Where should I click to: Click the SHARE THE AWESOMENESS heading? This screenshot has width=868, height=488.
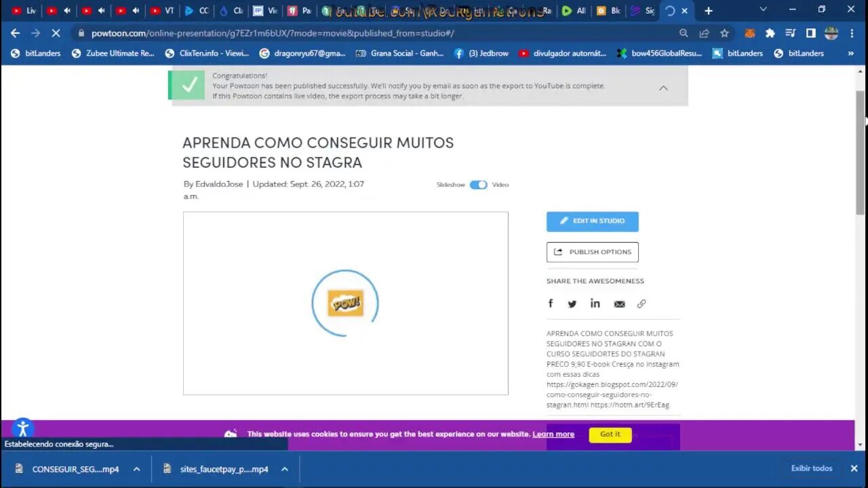click(595, 281)
